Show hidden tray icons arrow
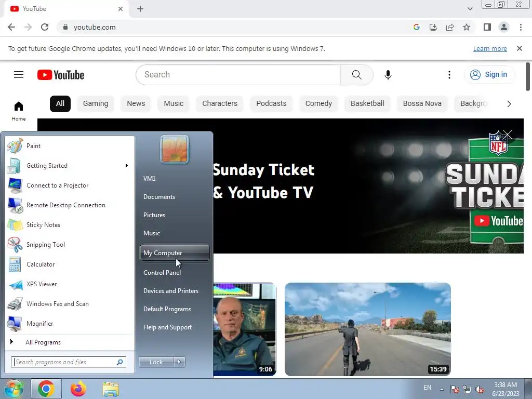The height and width of the screenshot is (399, 532). 442,389
